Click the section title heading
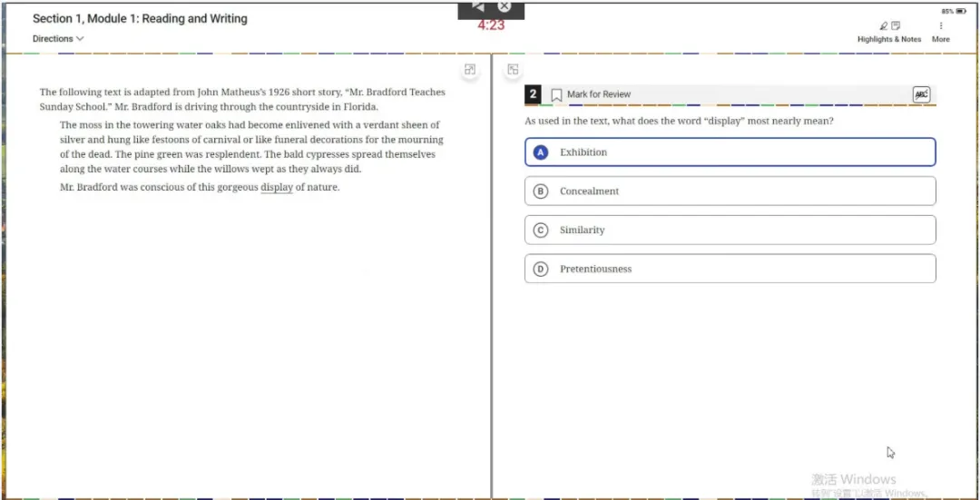 140,19
